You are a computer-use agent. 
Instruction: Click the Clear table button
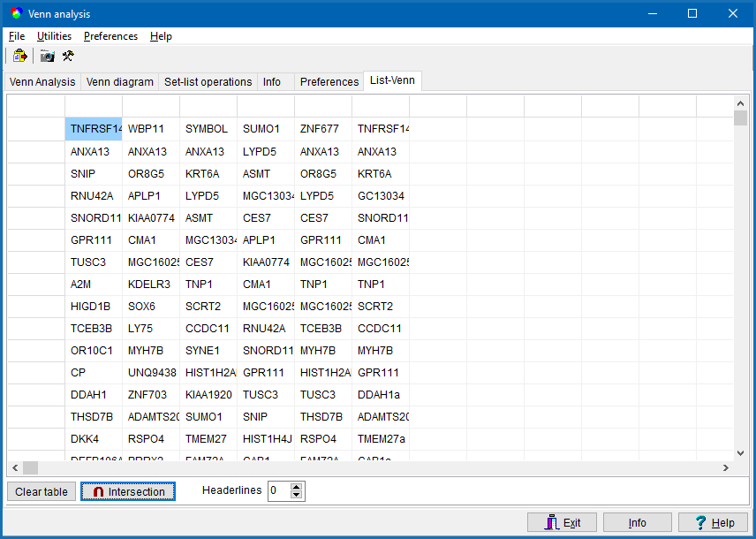42,491
